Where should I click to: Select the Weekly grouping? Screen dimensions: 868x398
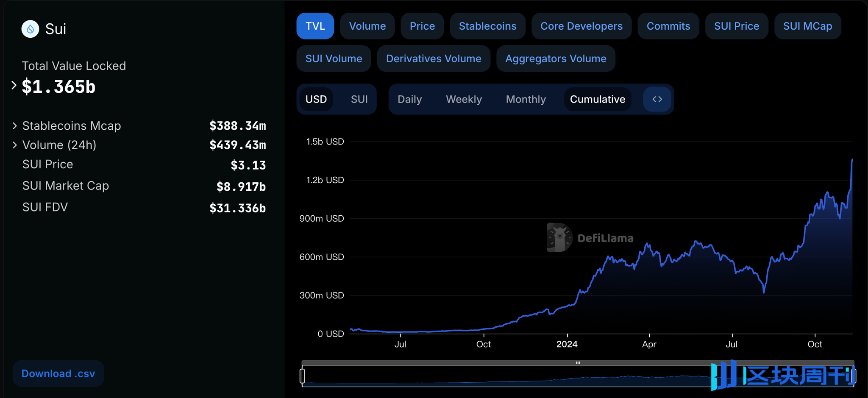(x=464, y=99)
